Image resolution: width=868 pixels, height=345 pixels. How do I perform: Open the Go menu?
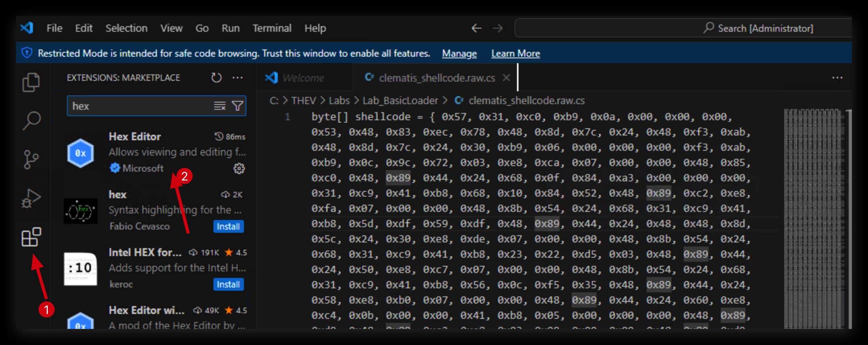[x=202, y=28]
